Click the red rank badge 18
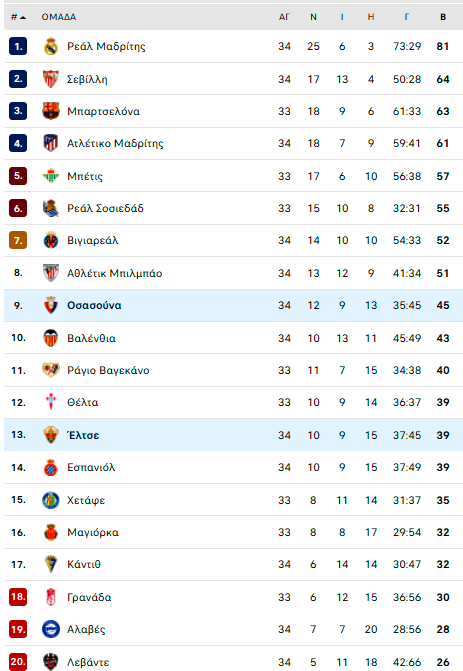Screen dimensions: 463x671 18,597
